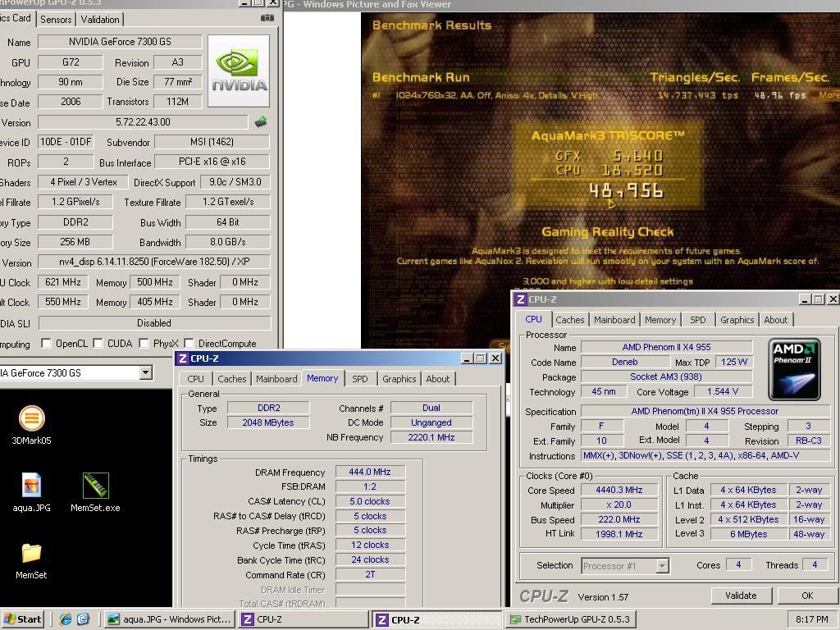The height and width of the screenshot is (630, 840).
Task: Click the Socket AM3 (938) package field
Action: click(x=666, y=377)
